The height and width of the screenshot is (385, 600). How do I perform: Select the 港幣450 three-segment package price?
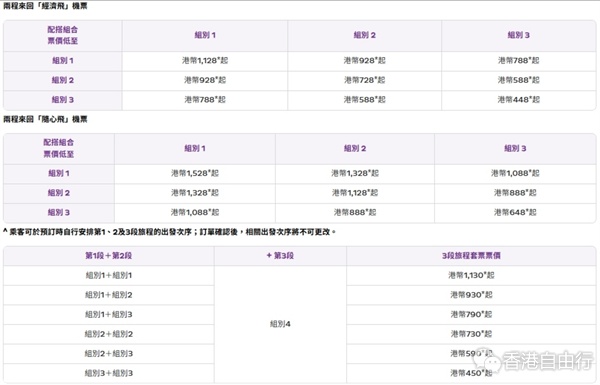pos(471,373)
